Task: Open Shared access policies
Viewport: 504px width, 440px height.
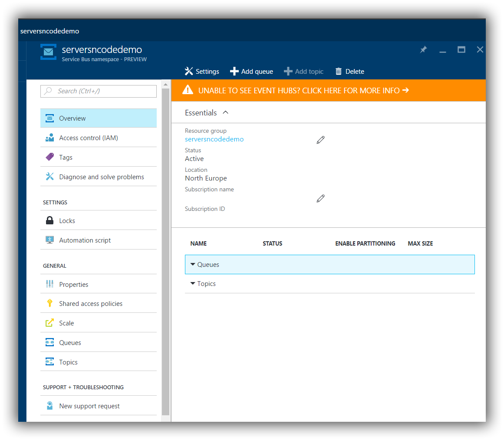Action: (x=99, y=303)
